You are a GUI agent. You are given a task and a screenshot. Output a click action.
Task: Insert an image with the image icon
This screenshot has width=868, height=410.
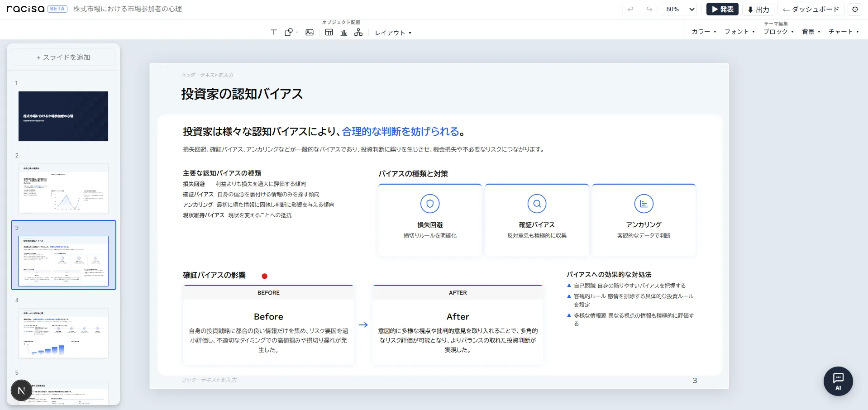[309, 32]
